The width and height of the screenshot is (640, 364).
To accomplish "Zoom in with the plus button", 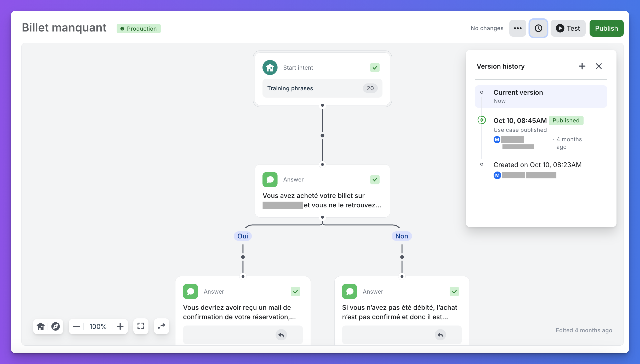I will coord(120,326).
